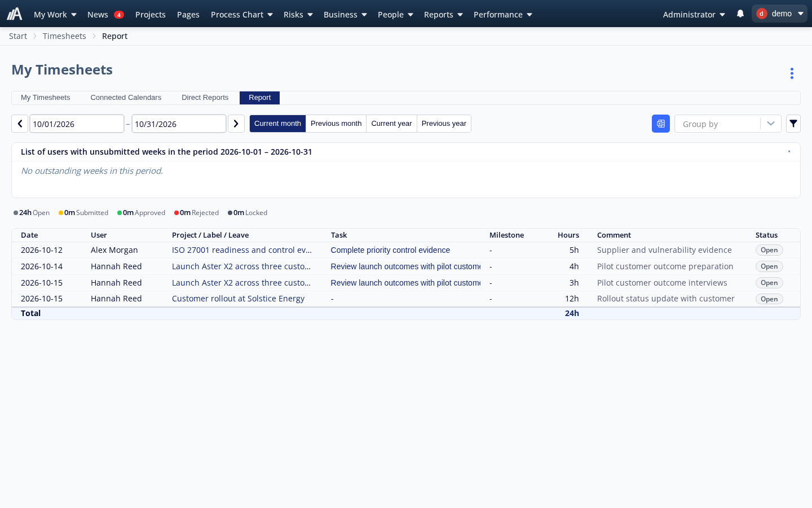
Task: Switch to My Timesheets tab
Action: [x=46, y=98]
